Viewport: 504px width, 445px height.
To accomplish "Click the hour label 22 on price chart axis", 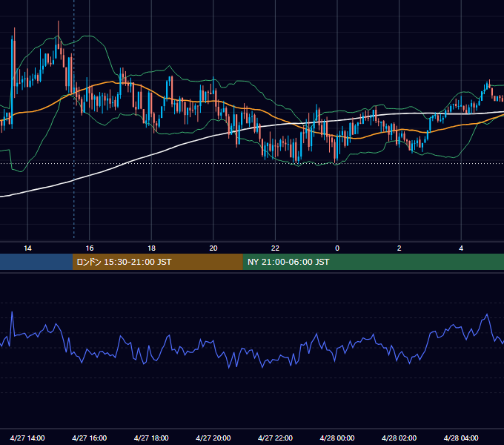I will 275,248.
